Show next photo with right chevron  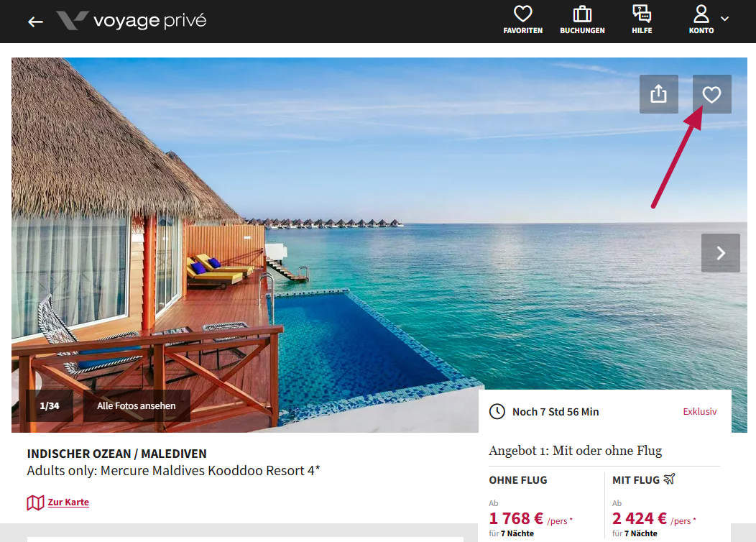(x=720, y=253)
